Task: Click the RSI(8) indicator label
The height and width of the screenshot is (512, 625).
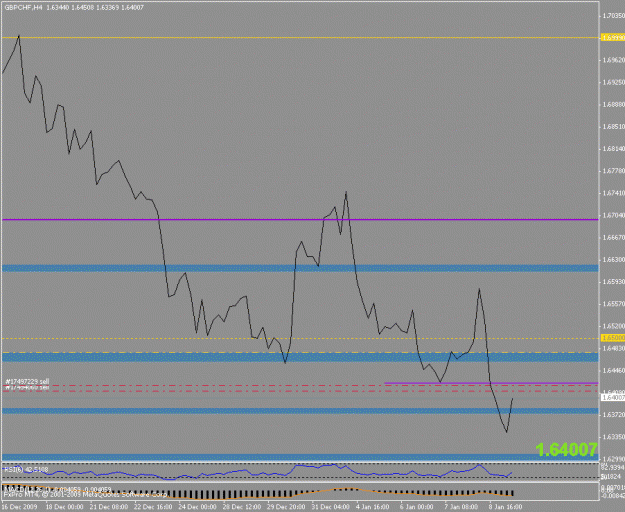Action: tap(26, 469)
